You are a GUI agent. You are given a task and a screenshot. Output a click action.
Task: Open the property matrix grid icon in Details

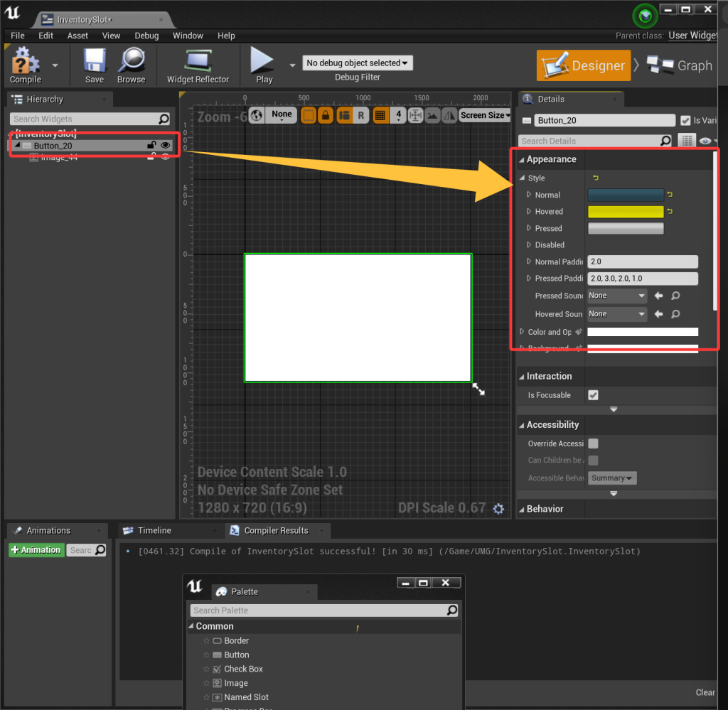pos(687,141)
